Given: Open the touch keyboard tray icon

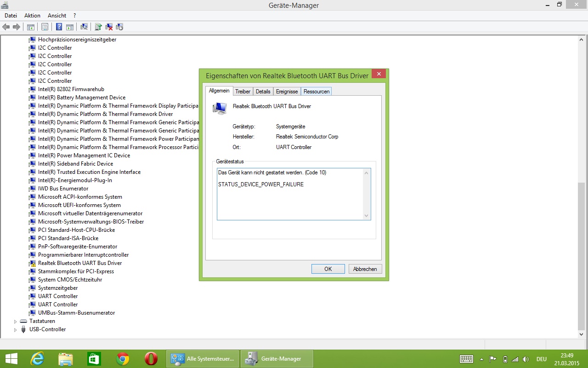Looking at the screenshot, I should [x=467, y=359].
